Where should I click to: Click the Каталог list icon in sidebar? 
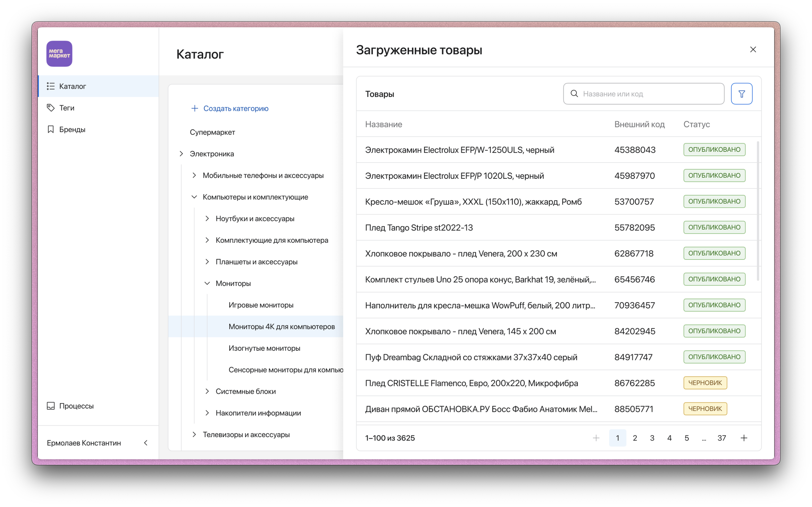(51, 86)
